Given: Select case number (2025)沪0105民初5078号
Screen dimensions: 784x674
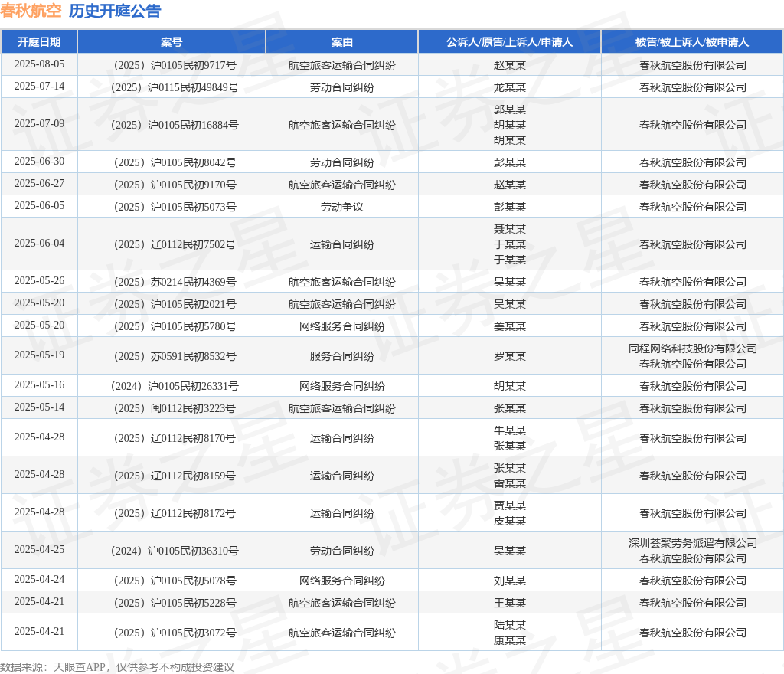Looking at the screenshot, I should click(175, 581).
